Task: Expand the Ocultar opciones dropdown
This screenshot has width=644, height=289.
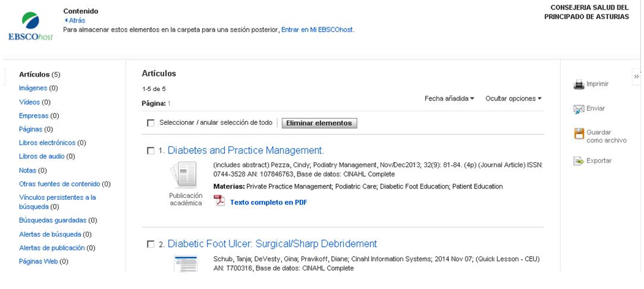Action: (513, 98)
